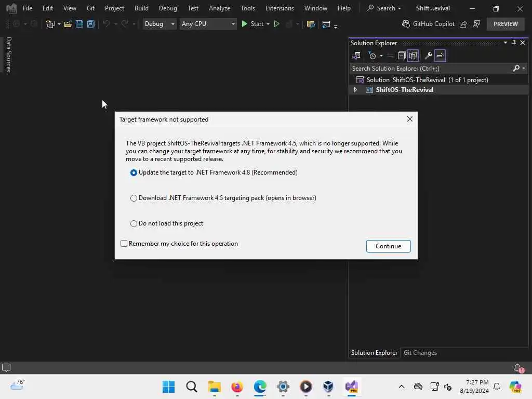Open the View menu
Viewport: 532px width, 399px height.
[x=70, y=8]
